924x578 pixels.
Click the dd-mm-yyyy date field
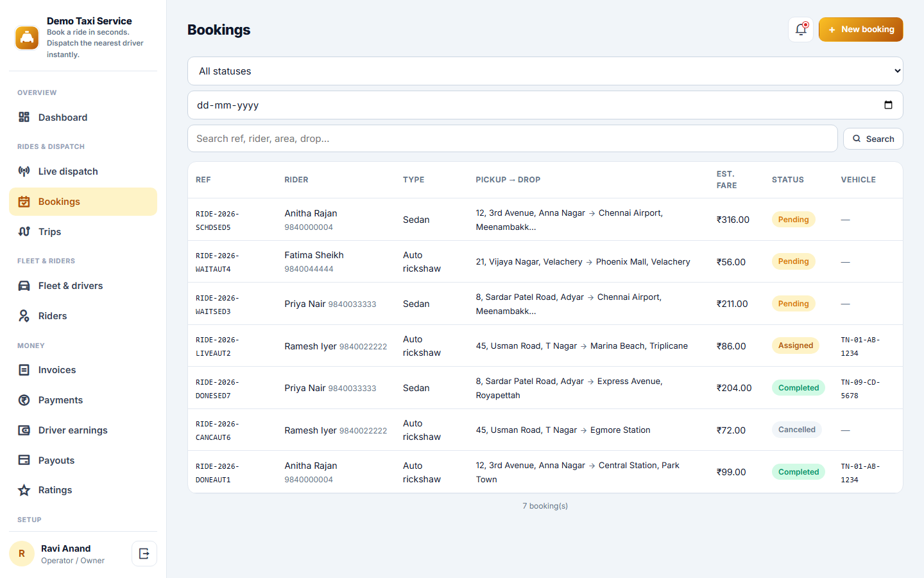tap(545, 105)
